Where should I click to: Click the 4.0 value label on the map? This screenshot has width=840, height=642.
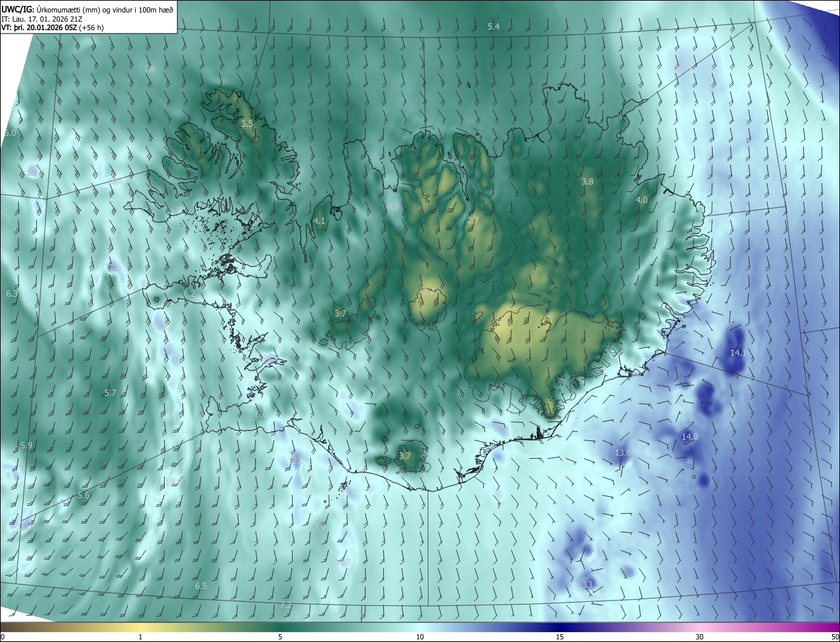(642, 200)
